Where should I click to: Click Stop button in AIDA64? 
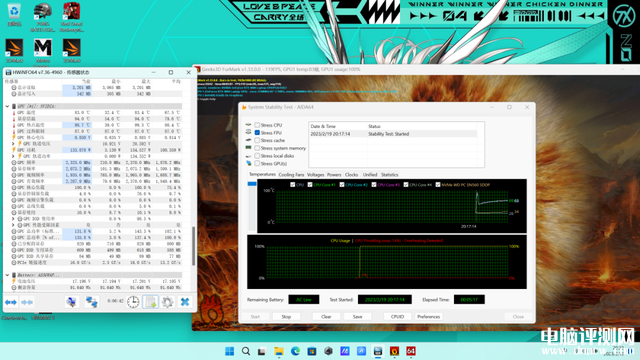(x=286, y=316)
